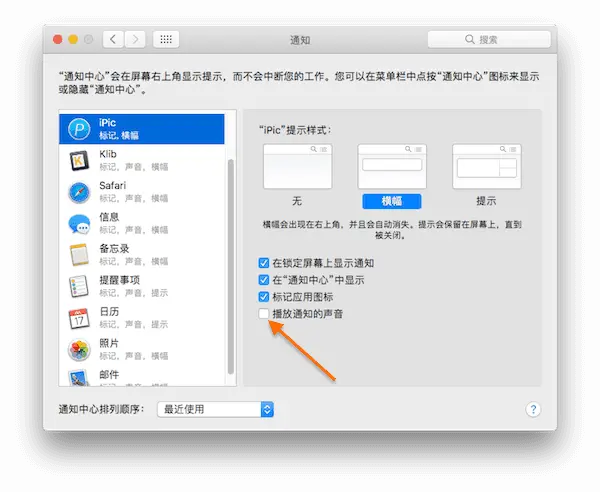Screen dimensions: 600x492
Task: Select the Safari row name text
Action: coord(112,186)
